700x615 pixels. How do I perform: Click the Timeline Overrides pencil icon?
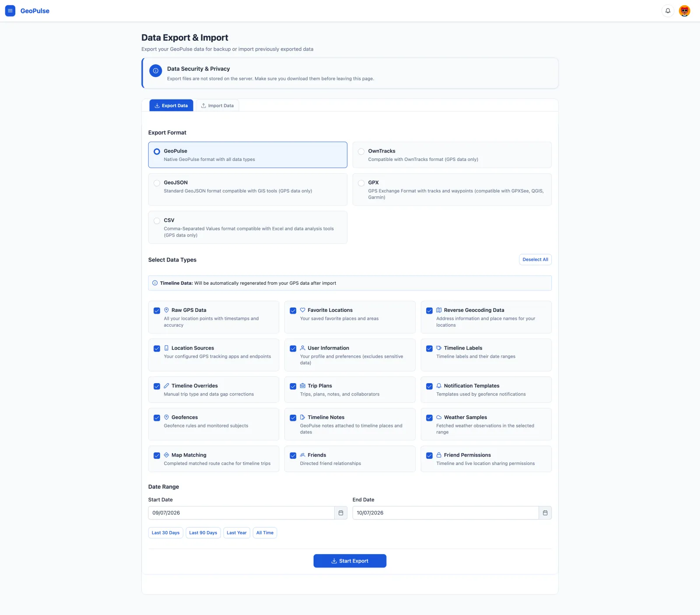166,386
